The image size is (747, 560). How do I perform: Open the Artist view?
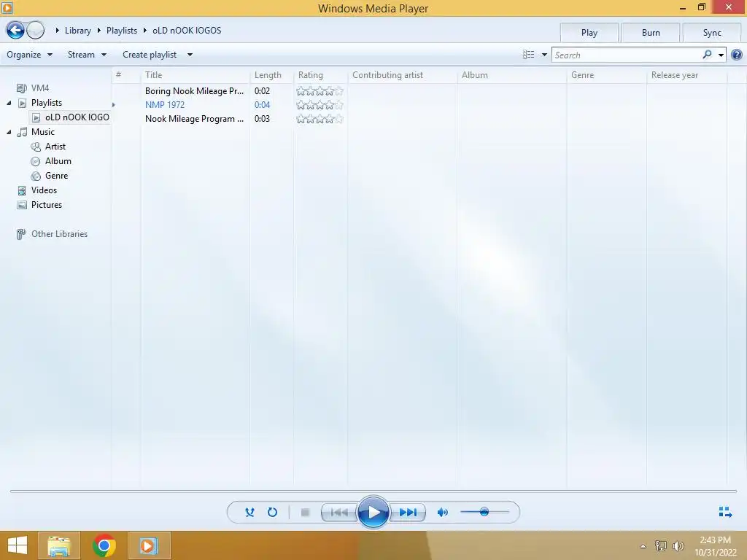(x=55, y=147)
